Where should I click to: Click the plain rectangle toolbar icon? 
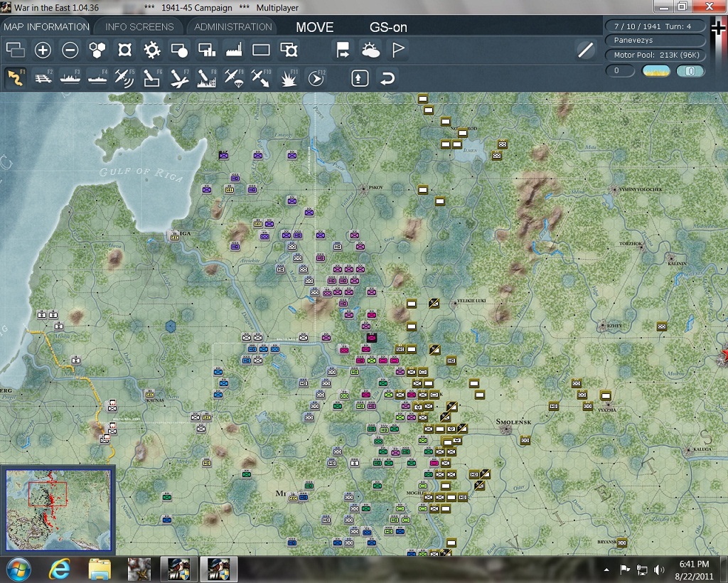tap(261, 50)
